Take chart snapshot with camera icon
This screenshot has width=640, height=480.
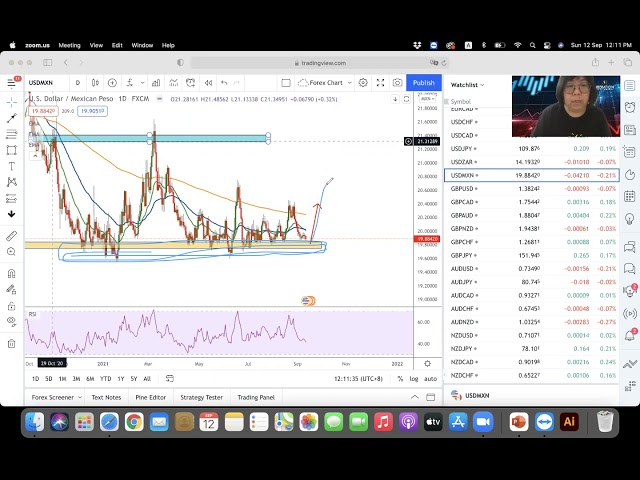(x=398, y=83)
